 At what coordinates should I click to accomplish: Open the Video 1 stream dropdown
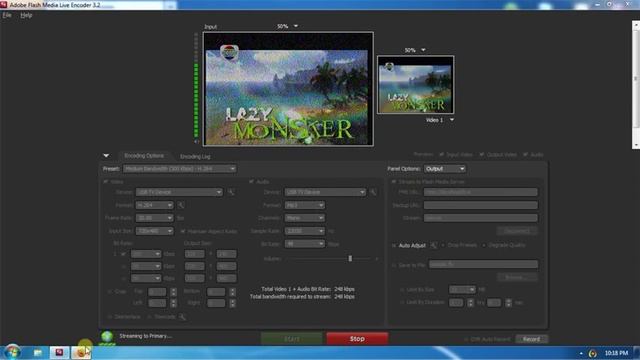tap(452, 120)
